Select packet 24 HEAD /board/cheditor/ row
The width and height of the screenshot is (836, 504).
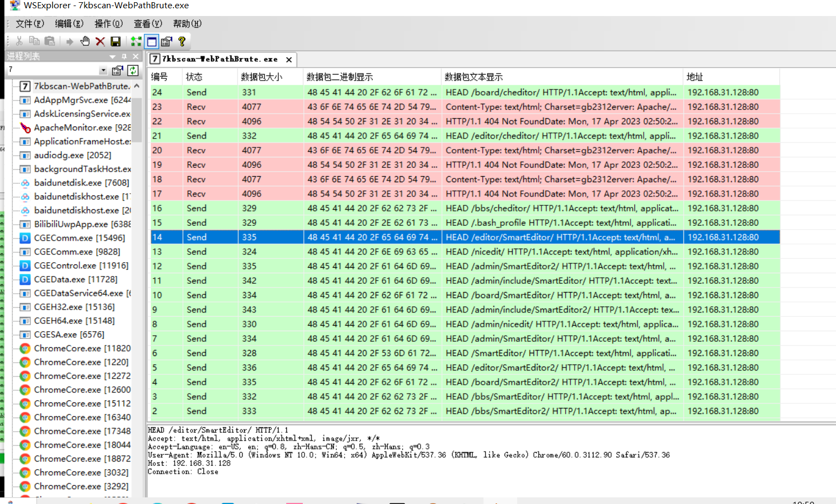pos(465,92)
